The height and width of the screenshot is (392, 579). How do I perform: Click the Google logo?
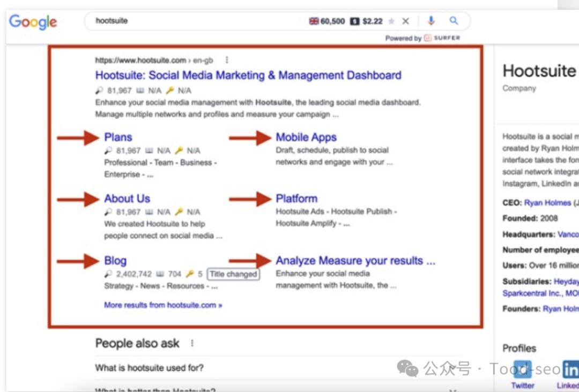point(33,22)
